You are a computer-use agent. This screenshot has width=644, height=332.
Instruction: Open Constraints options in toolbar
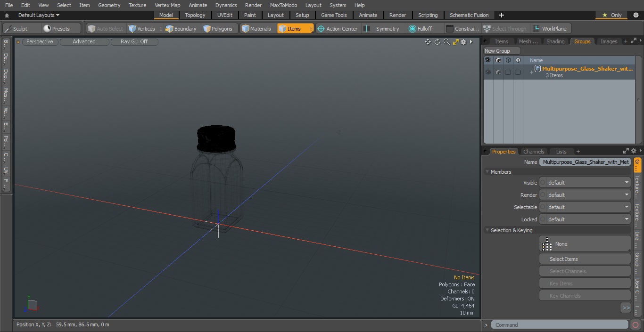463,29
